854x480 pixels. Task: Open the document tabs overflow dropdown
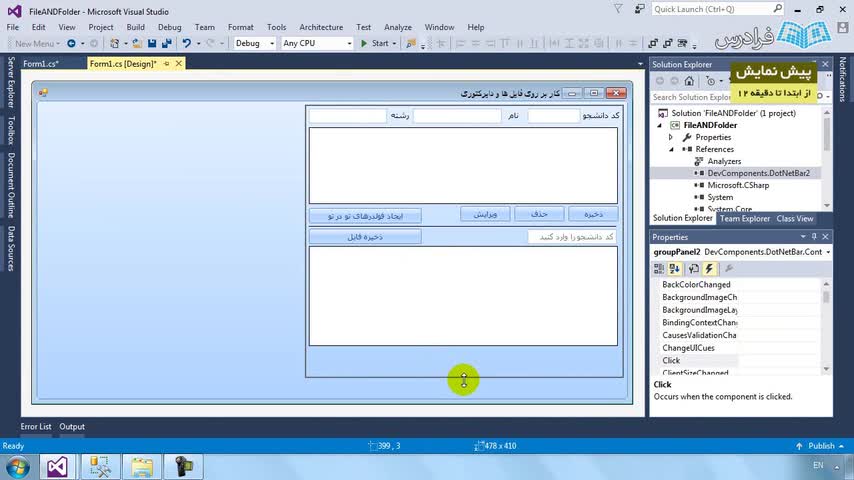pos(640,64)
